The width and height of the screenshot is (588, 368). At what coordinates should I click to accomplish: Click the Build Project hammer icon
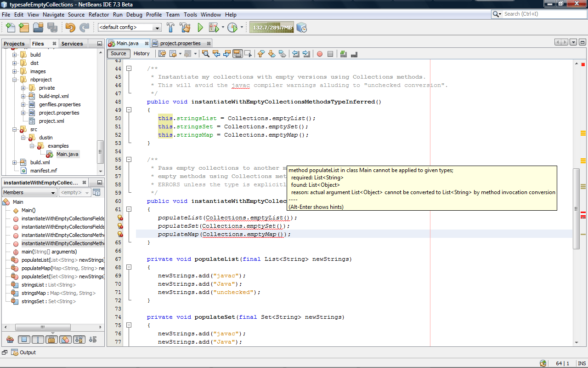(170, 28)
